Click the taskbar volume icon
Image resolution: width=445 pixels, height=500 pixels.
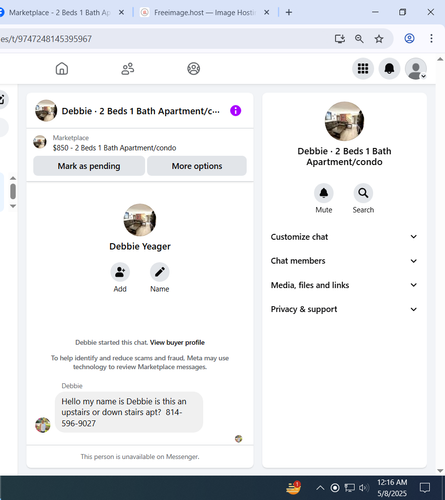[364, 488]
